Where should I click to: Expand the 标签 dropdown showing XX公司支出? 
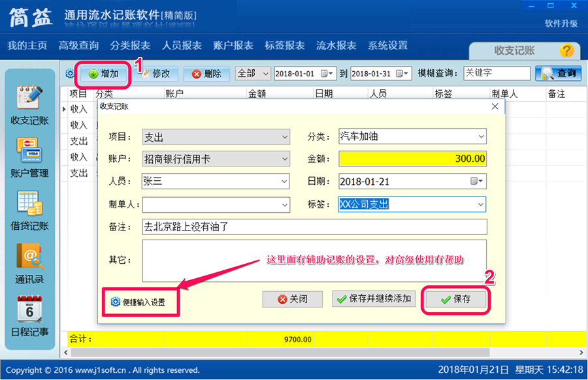481,204
